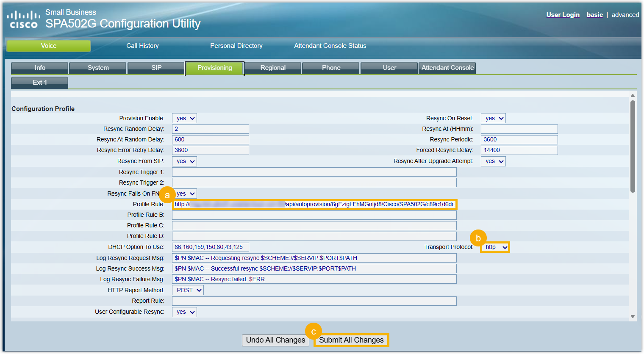644x354 pixels.
Task: Click the User Login link
Action: (x=563, y=15)
